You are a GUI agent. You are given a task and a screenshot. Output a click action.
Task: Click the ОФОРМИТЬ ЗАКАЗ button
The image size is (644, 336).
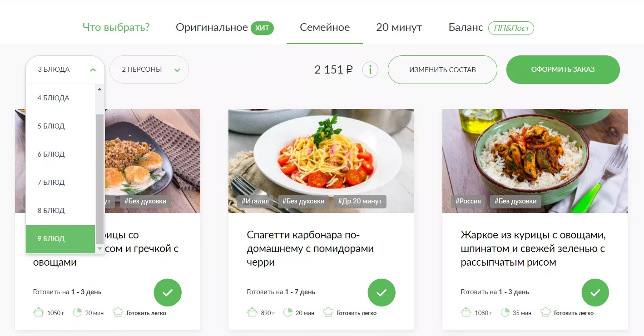pyautogui.click(x=563, y=69)
